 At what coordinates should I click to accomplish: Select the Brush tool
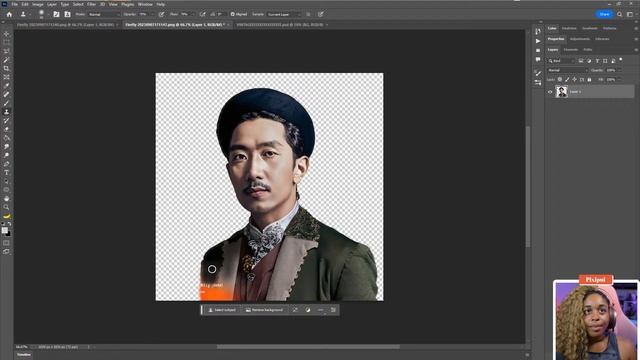click(x=6, y=103)
